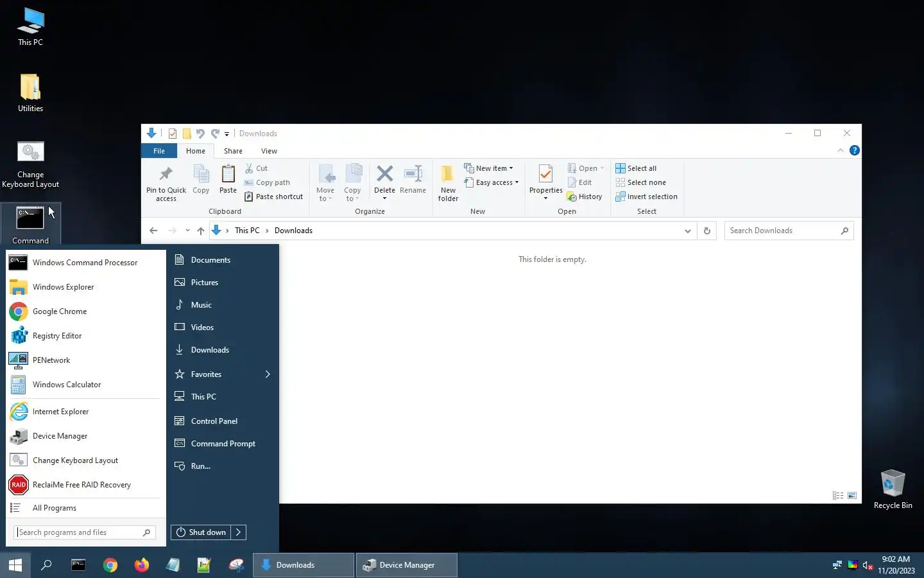
Task: Switch to large icons view layout
Action: click(852, 495)
